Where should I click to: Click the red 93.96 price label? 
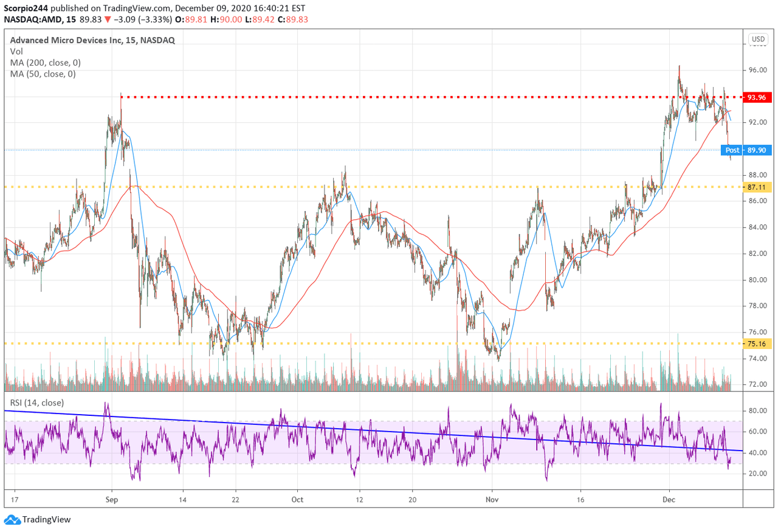click(x=758, y=97)
